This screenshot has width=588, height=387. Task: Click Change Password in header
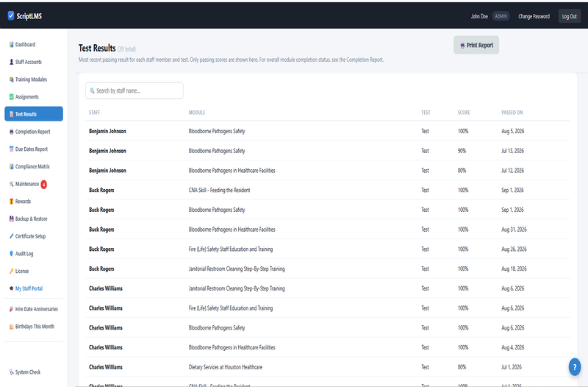pyautogui.click(x=534, y=16)
